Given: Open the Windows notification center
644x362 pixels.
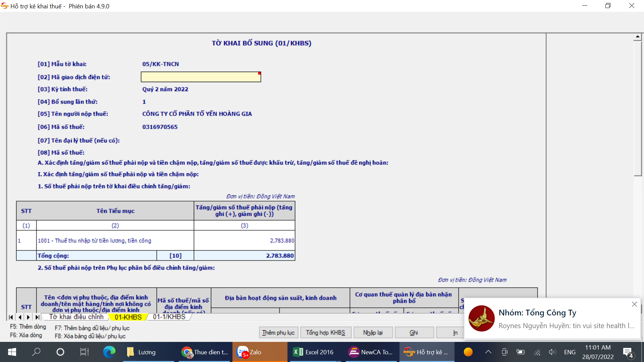Looking at the screenshot, I should click(628, 352).
